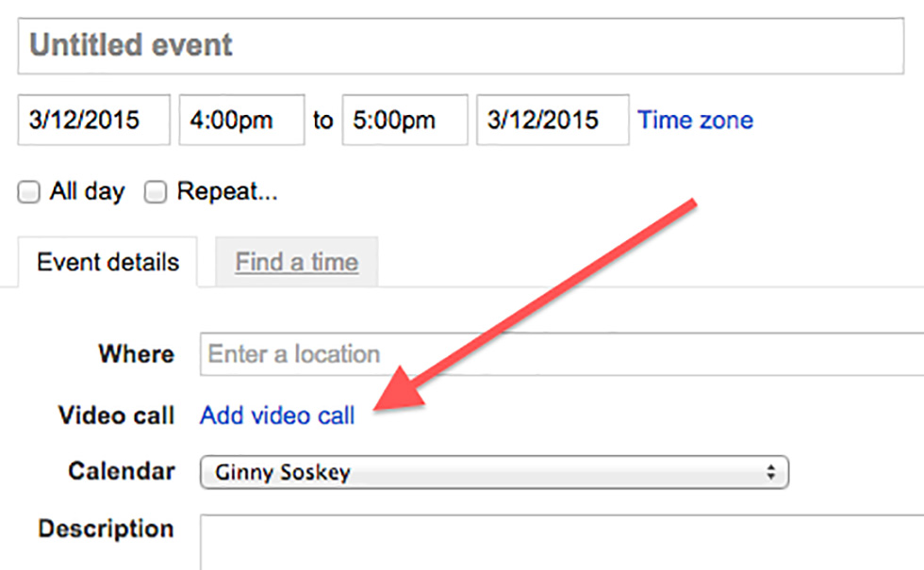The height and width of the screenshot is (570, 924).
Task: Click inside the Description text box
Action: click(x=561, y=541)
